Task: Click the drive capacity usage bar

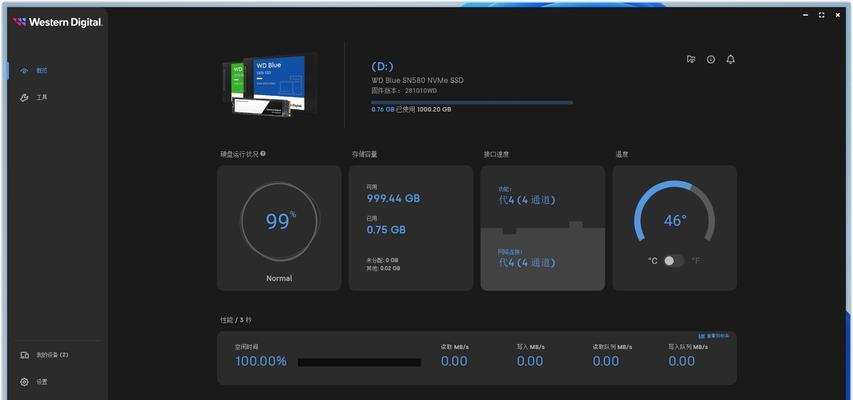Action: [x=472, y=102]
